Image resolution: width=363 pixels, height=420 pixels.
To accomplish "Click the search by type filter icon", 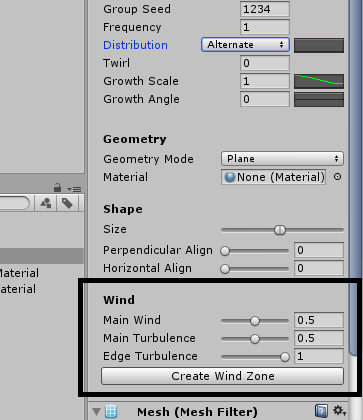I will click(x=46, y=203).
